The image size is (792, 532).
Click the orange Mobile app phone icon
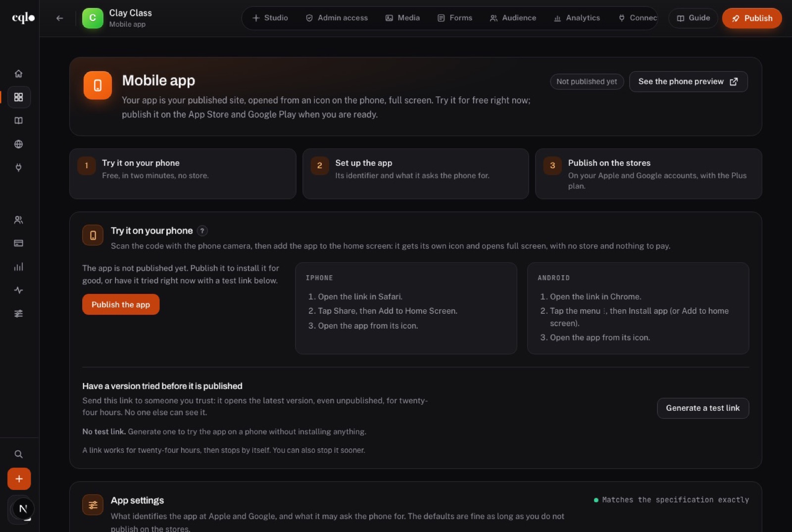(98, 85)
